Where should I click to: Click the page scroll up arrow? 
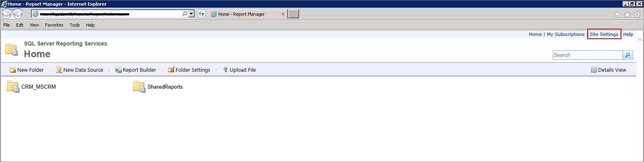[x=640, y=39]
